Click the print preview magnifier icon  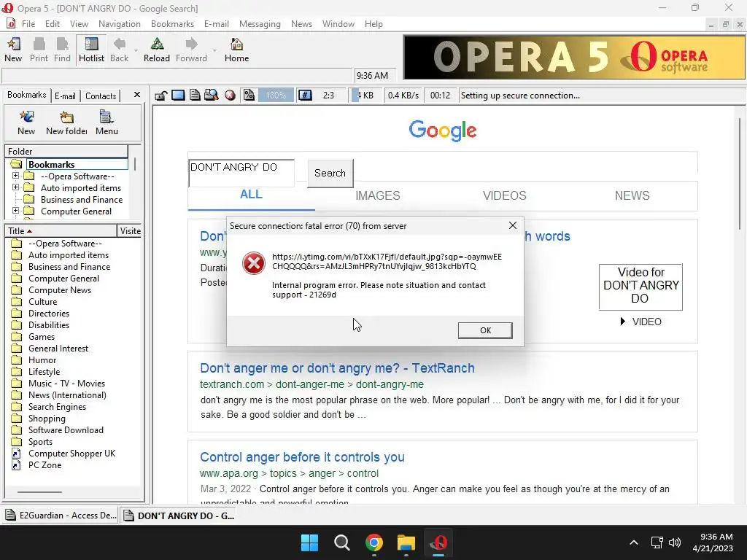point(211,96)
